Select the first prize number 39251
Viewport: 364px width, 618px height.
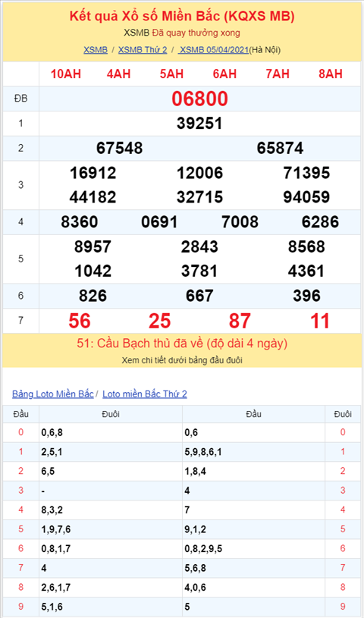tap(199, 124)
